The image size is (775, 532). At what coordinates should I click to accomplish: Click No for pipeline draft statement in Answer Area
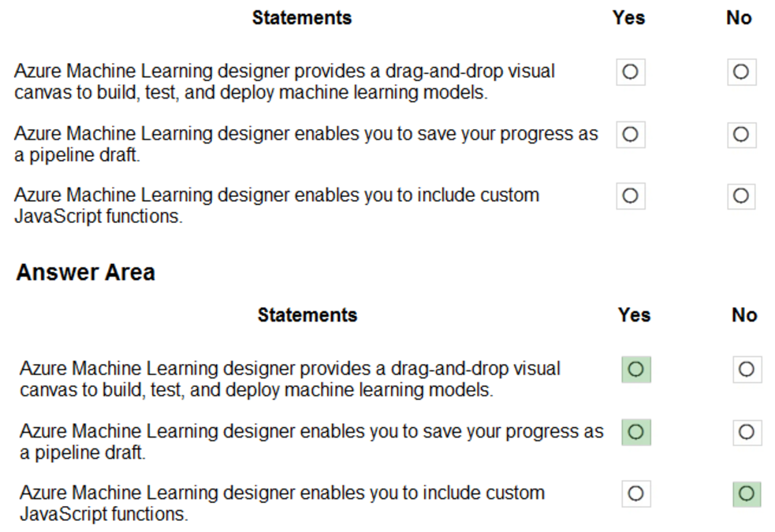[746, 432]
